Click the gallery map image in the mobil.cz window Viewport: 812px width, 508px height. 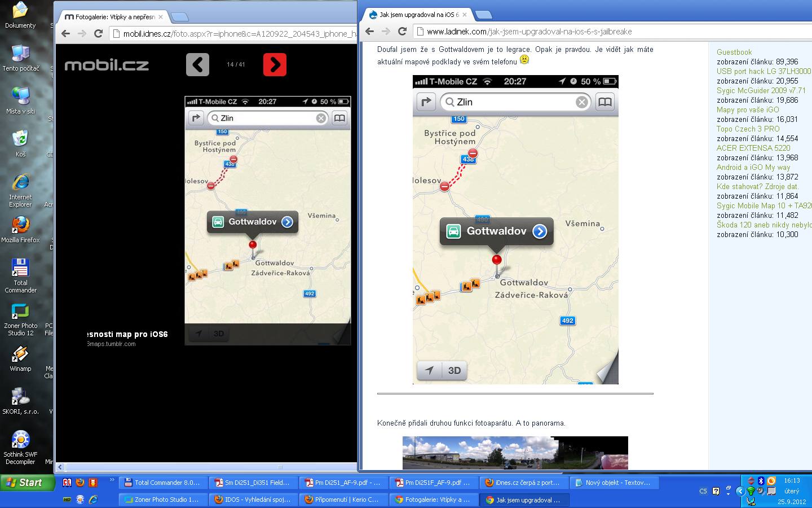(268, 220)
